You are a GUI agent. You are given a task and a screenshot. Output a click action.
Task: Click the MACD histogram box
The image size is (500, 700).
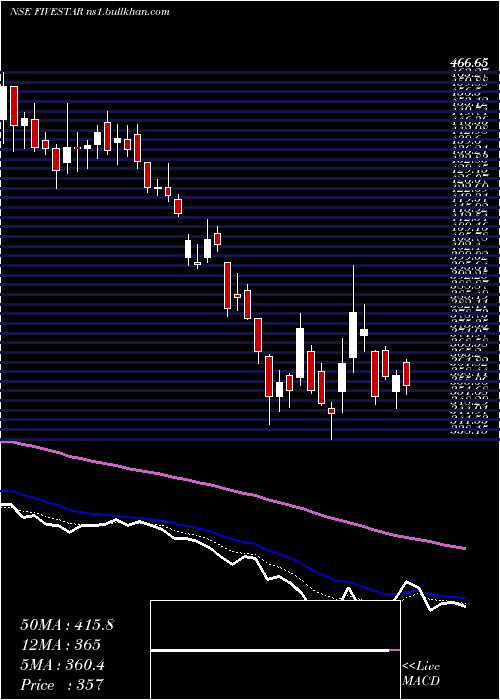[x=275, y=650]
